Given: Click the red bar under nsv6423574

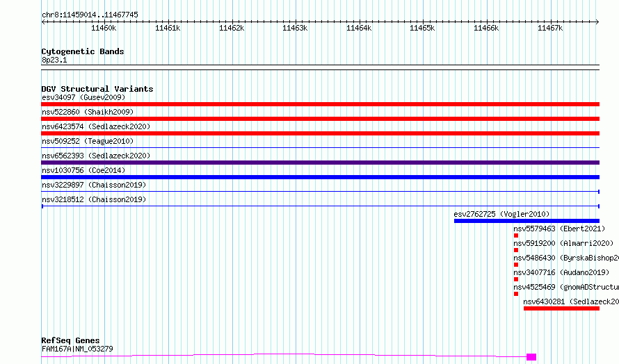Looking at the screenshot, I should coord(320,133).
